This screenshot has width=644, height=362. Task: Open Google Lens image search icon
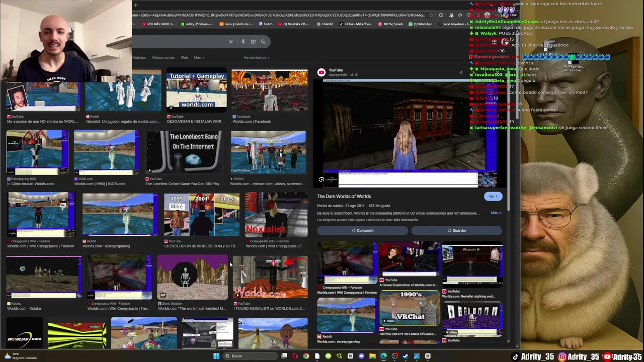click(253, 42)
